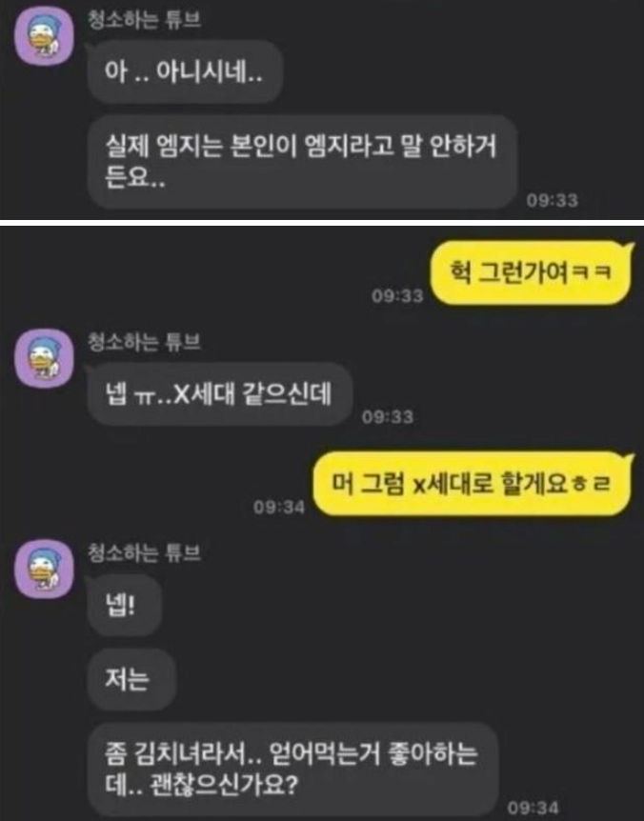Click the 09:34 timestamp beside yellow x세대 bubble
644x821 pixels.
279,507
